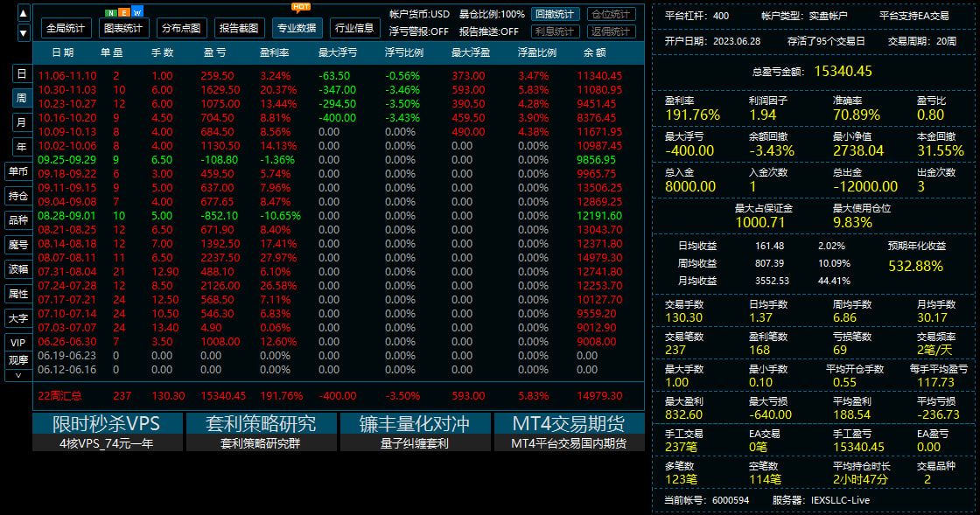Open the 套利策略研究 ad banner
This screenshot has height=515, width=980.
click(x=262, y=431)
